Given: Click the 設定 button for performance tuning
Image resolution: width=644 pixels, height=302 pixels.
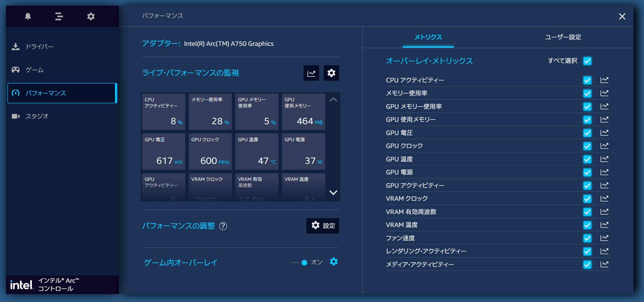Looking at the screenshot, I should click(x=323, y=226).
